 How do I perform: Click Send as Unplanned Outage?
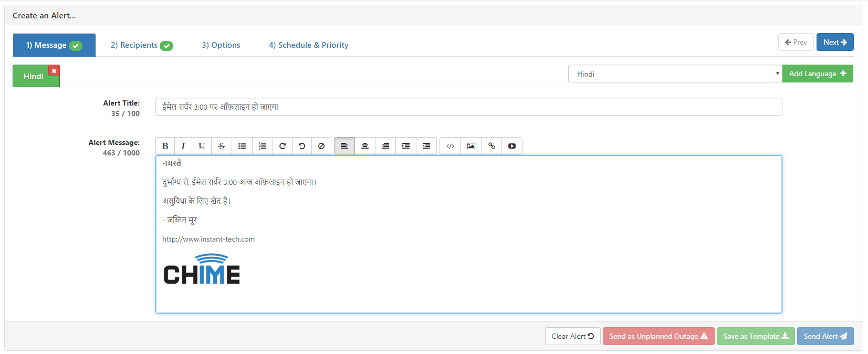pyautogui.click(x=658, y=336)
